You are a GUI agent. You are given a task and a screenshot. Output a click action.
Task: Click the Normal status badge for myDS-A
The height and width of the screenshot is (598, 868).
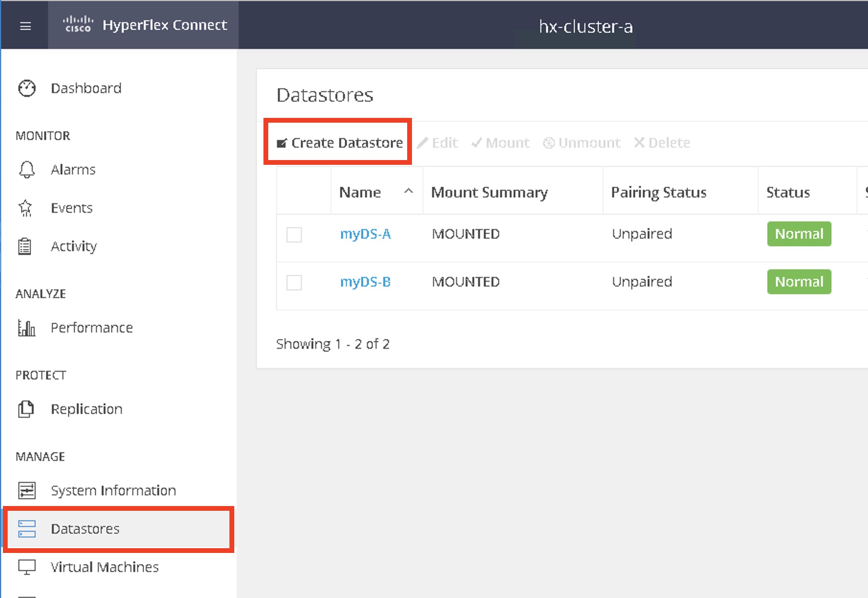click(x=799, y=234)
